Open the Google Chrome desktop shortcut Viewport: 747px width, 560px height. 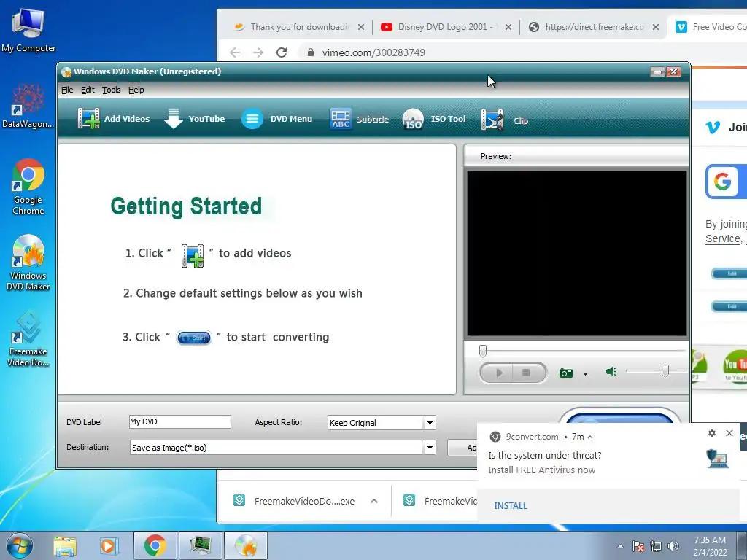28,187
